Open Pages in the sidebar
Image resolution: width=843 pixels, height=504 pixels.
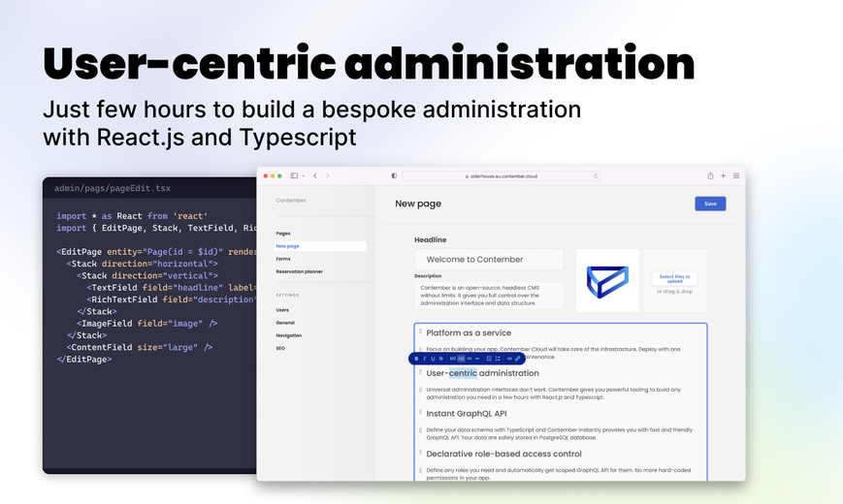283,234
